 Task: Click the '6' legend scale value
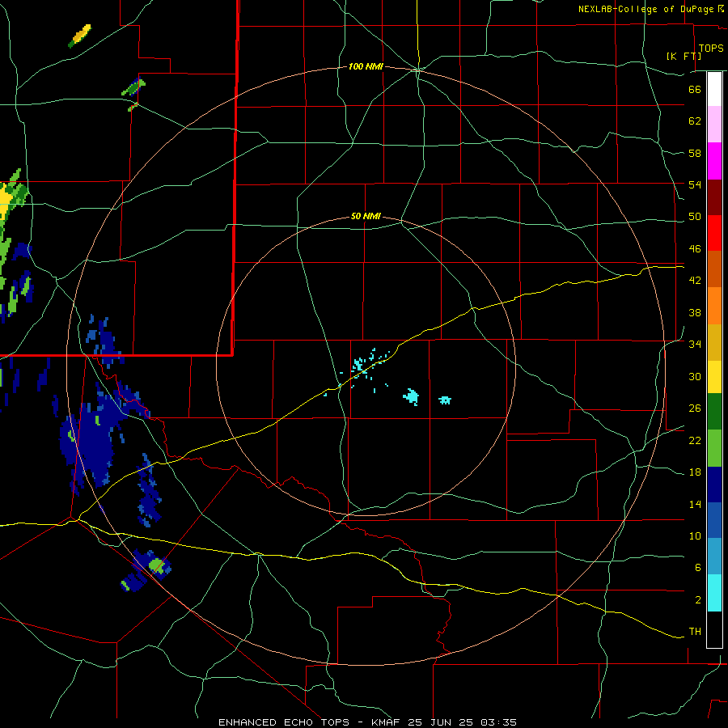click(x=698, y=568)
